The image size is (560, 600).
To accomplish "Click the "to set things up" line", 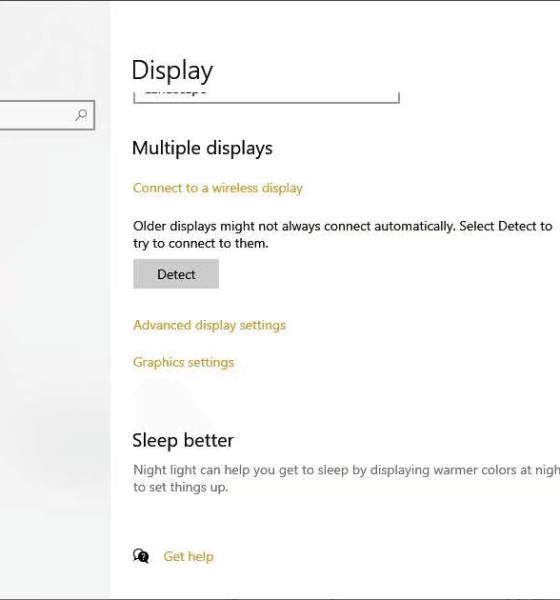I will 180,487.
